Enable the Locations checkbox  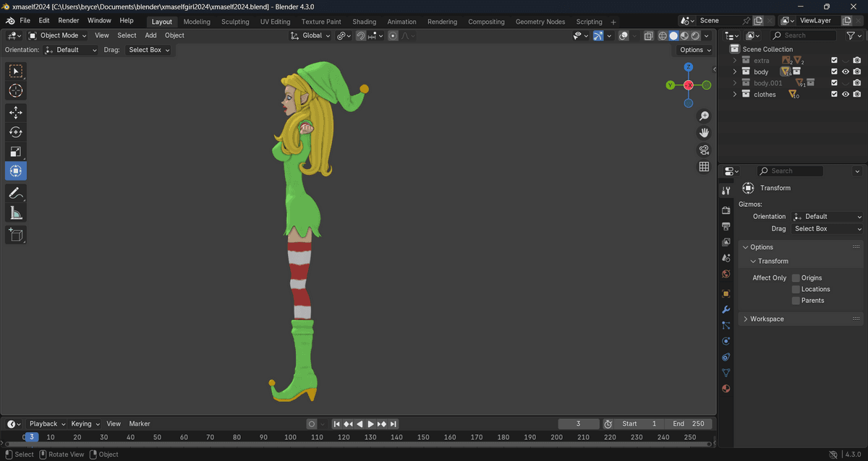click(796, 289)
